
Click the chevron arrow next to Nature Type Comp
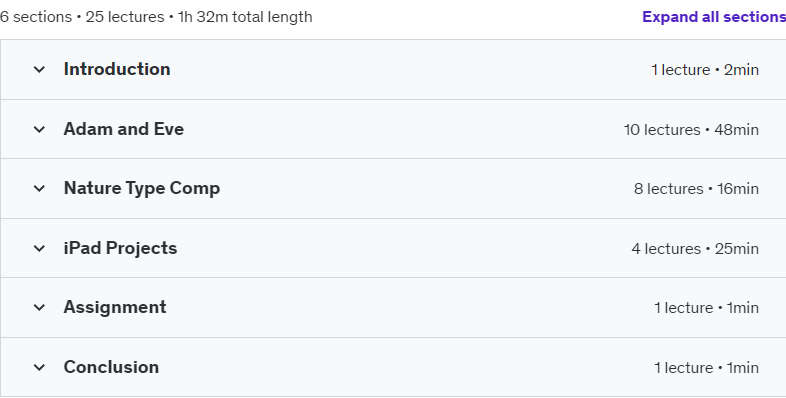(x=39, y=189)
